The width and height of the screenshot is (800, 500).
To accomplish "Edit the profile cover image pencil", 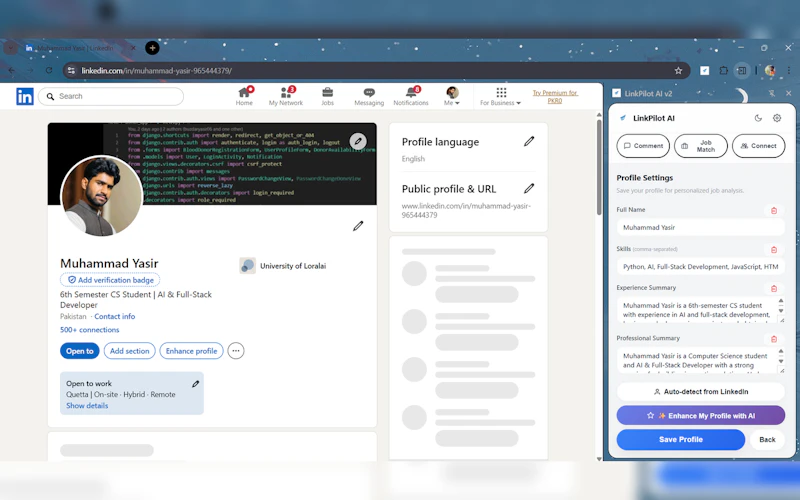I will [358, 141].
